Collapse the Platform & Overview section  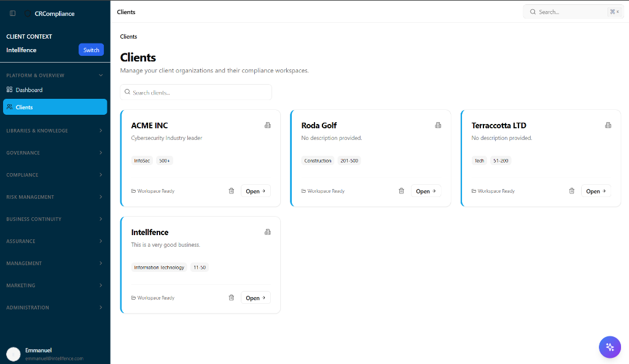click(x=55, y=76)
